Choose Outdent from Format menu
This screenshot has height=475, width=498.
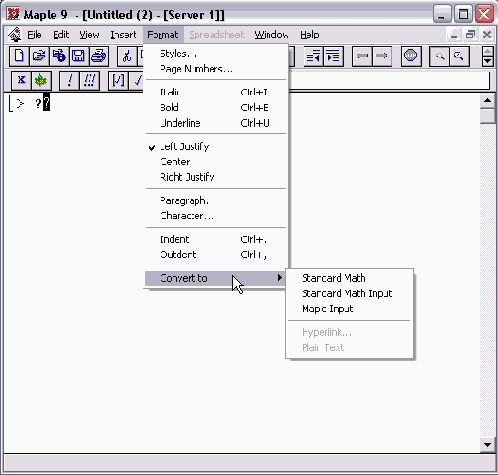pos(216,255)
